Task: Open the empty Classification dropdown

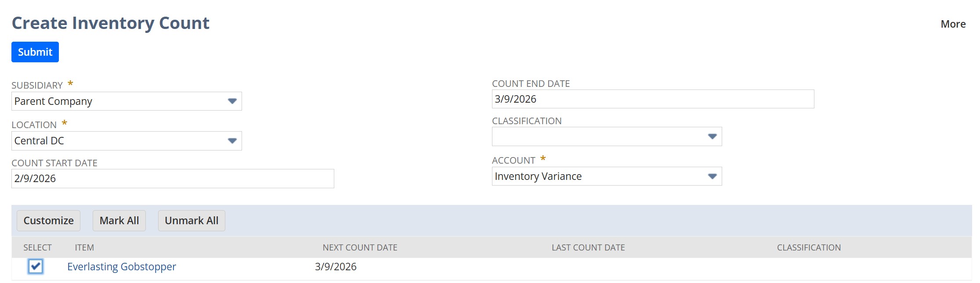Action: pyautogui.click(x=607, y=136)
